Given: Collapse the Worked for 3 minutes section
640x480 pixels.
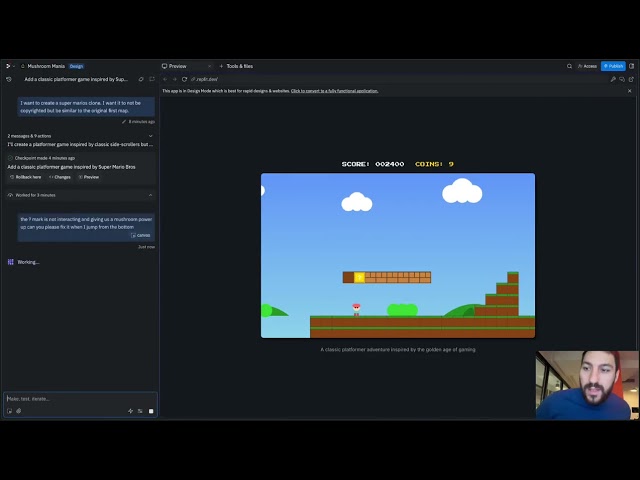Looking at the screenshot, I should coord(150,195).
